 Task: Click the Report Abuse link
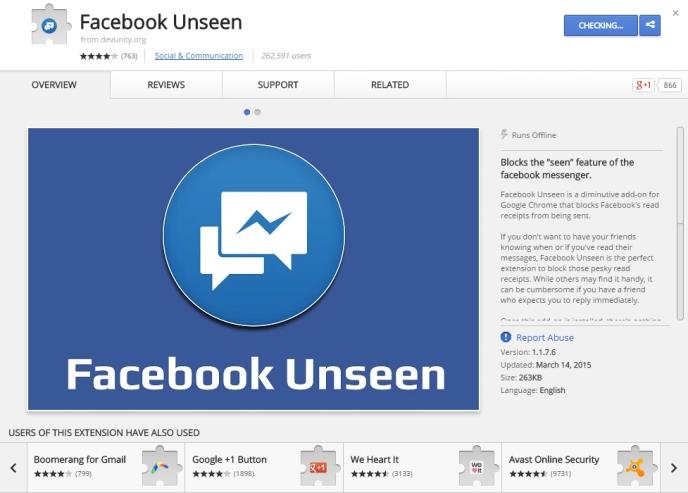tap(545, 337)
